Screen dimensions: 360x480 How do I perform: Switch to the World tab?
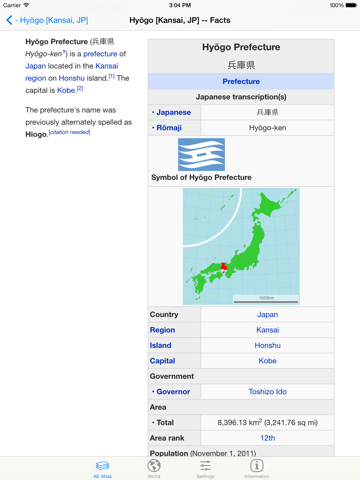coord(154,469)
